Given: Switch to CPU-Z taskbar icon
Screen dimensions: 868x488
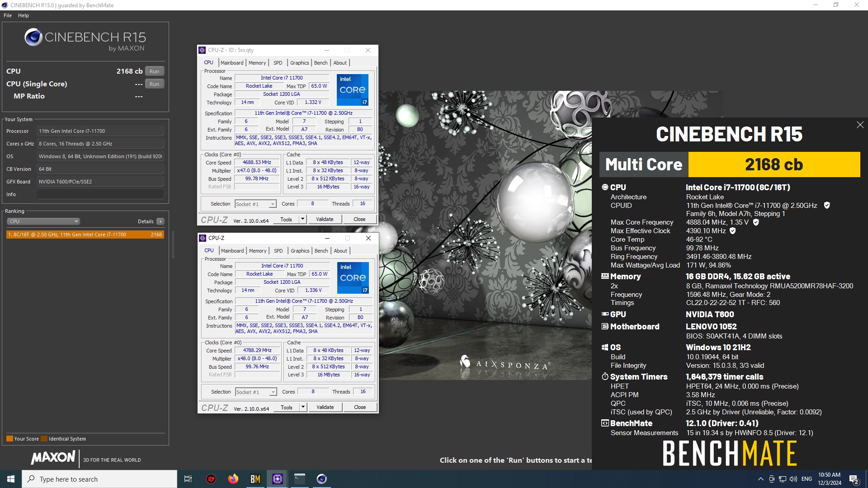Looking at the screenshot, I should [278, 479].
